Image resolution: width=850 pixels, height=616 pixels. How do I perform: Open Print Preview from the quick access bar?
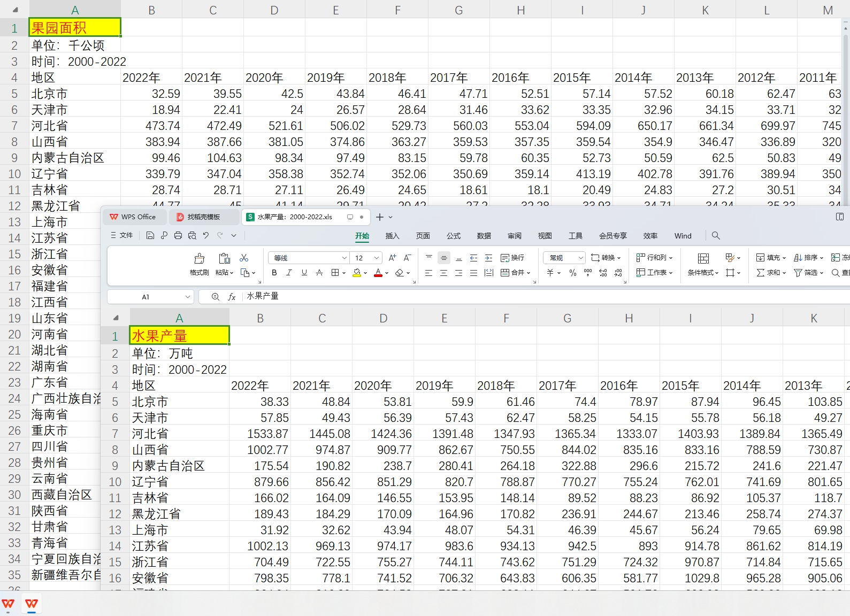coord(192,235)
